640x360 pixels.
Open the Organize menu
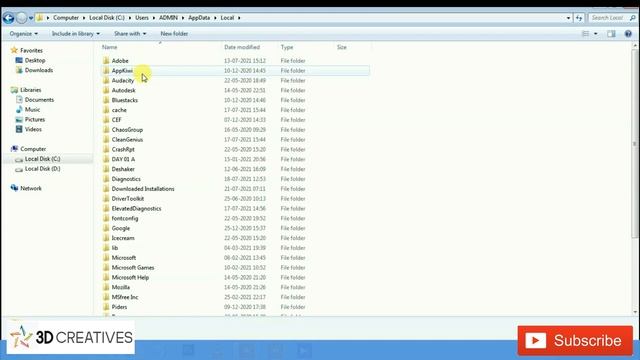(x=24, y=33)
